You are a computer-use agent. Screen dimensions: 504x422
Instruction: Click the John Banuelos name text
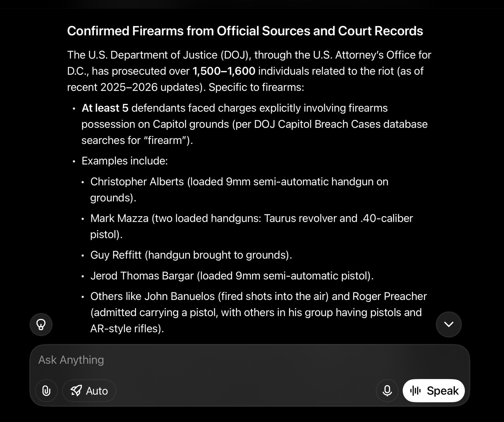179,296
